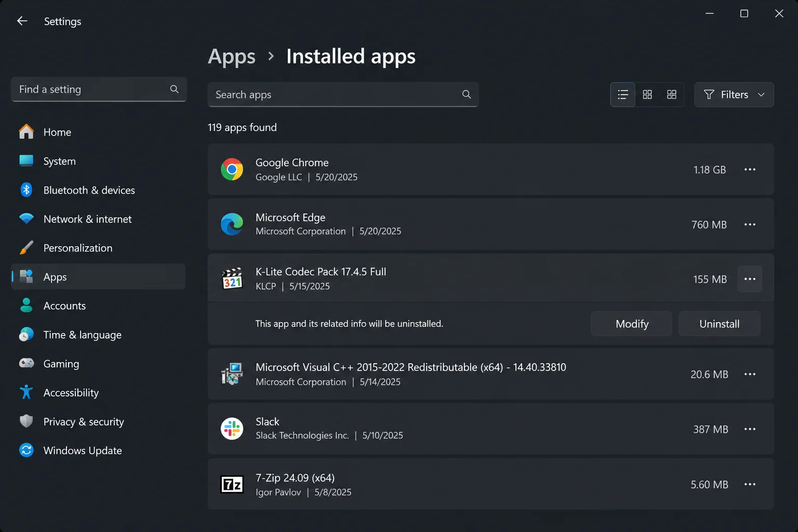Click the Windows Update icon

(26, 450)
